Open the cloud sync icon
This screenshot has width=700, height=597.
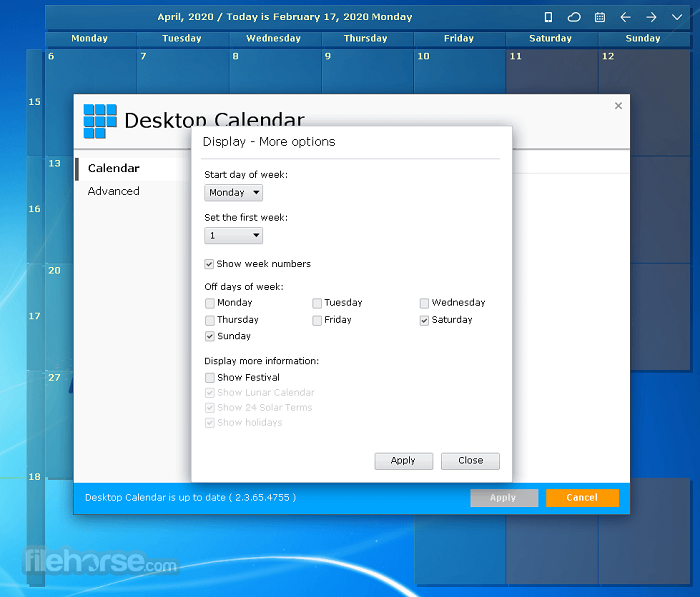pos(574,17)
